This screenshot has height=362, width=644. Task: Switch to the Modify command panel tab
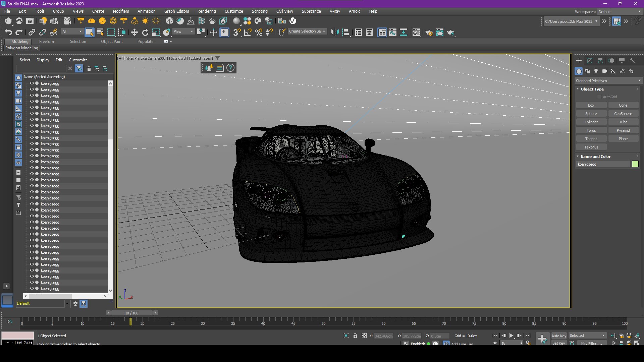590,61
